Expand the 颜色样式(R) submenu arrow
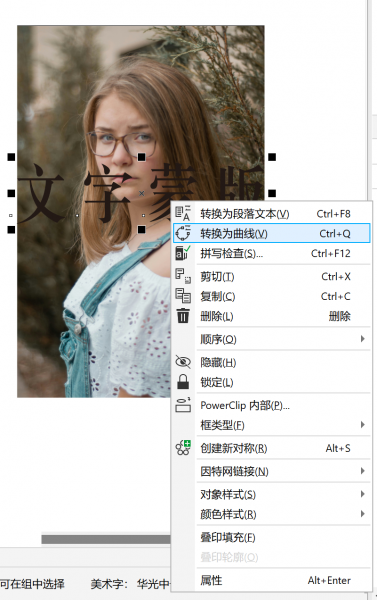The width and height of the screenshot is (377, 600). (x=362, y=514)
